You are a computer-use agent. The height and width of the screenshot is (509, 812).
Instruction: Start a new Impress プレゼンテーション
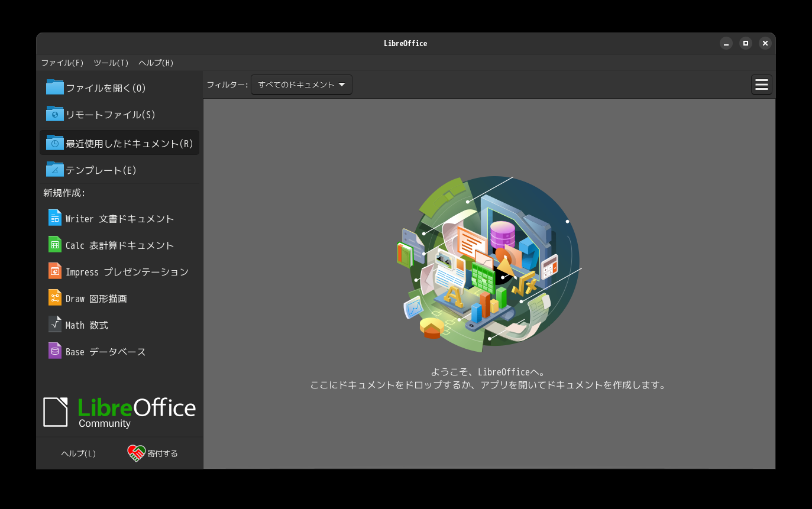[x=119, y=271]
